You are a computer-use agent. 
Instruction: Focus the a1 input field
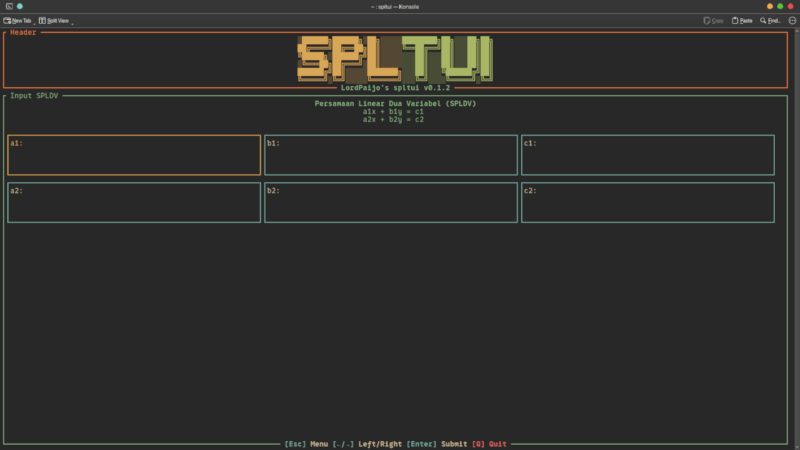(x=134, y=155)
